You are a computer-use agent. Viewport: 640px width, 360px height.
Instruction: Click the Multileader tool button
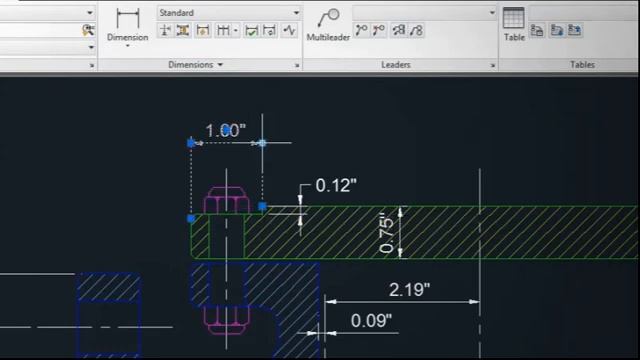(328, 24)
